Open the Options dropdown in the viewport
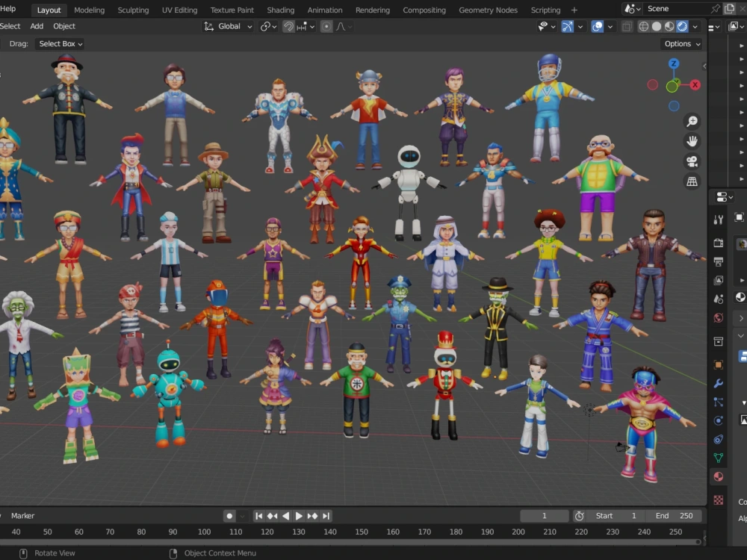 681,43
